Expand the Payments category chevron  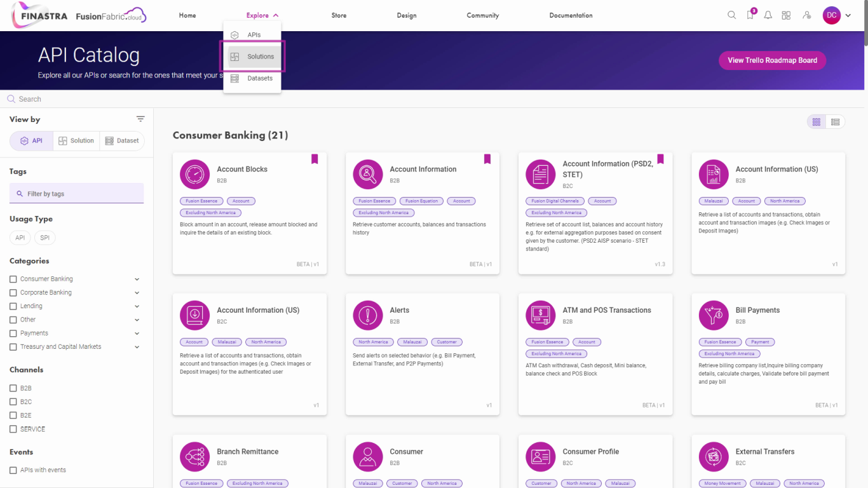(x=137, y=333)
